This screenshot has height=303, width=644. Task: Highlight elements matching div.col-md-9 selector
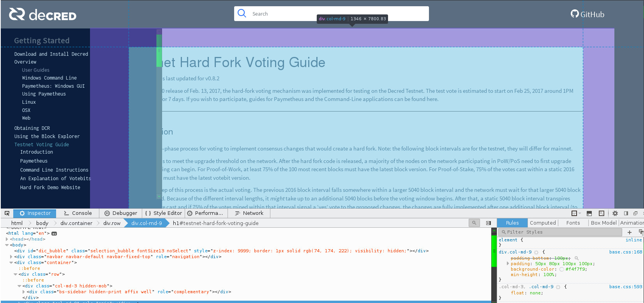[x=536, y=252]
